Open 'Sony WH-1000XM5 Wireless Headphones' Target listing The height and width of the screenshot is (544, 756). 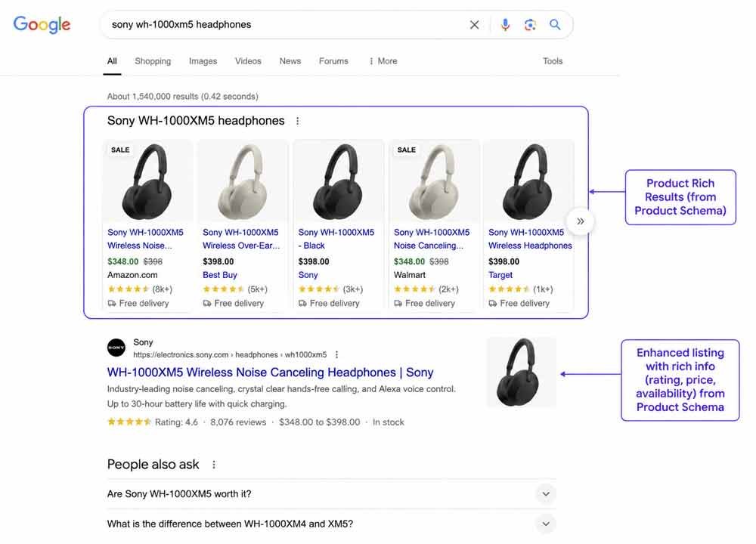(530, 239)
